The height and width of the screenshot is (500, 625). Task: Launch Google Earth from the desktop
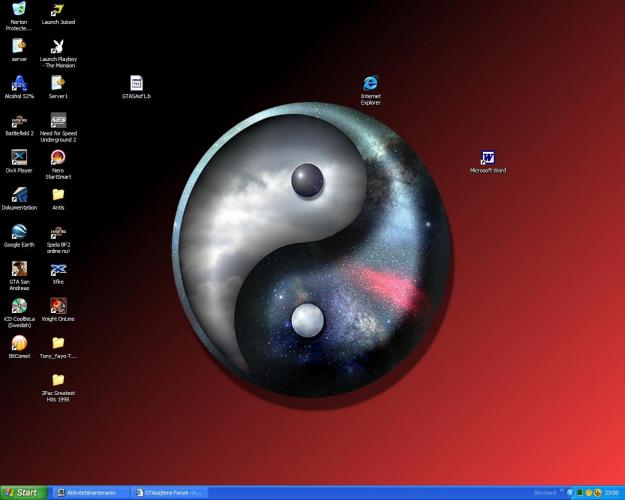pyautogui.click(x=19, y=232)
